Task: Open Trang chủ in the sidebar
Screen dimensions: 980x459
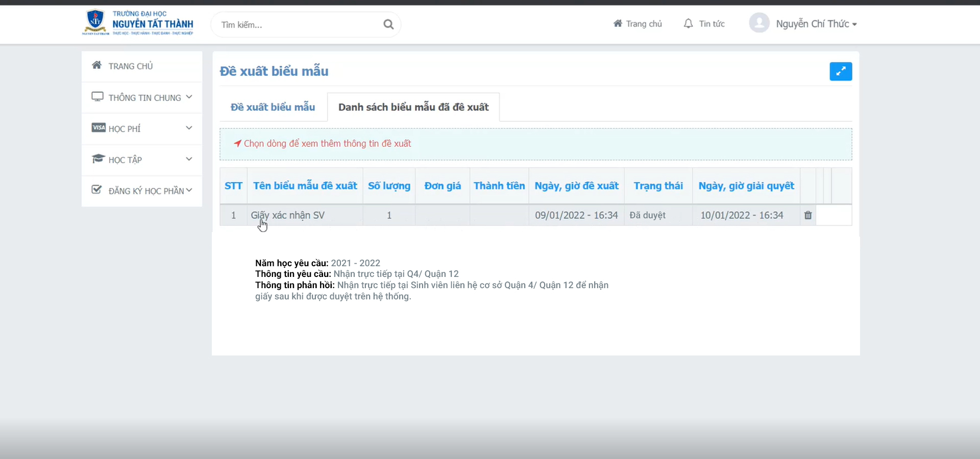Action: 131,66
